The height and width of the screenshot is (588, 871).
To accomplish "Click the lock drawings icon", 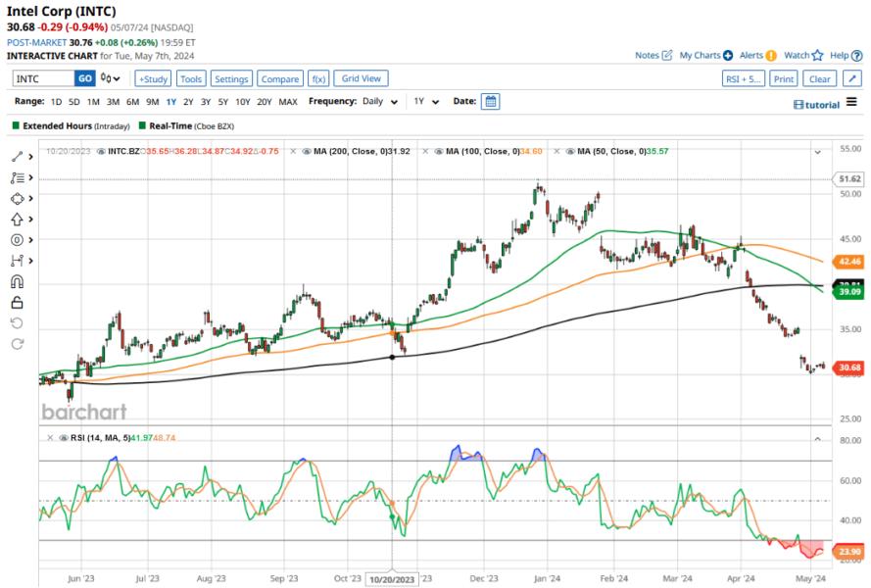I will (17, 303).
